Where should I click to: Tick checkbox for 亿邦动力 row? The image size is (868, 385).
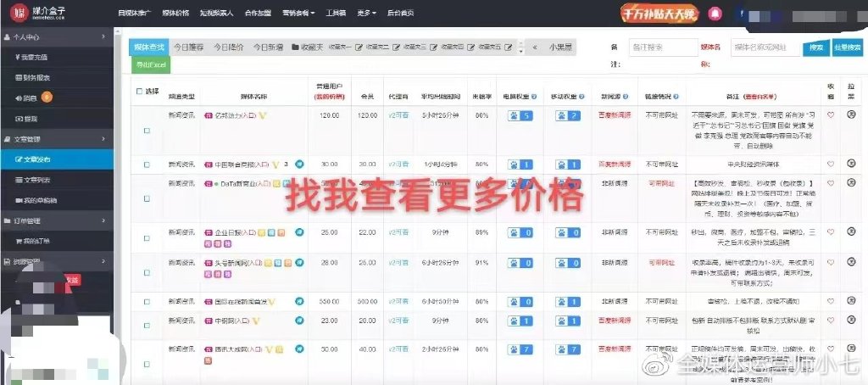point(147,131)
